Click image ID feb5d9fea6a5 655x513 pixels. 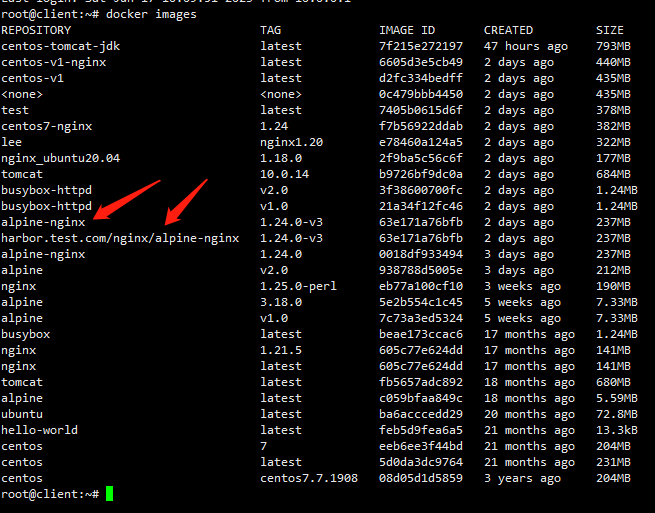(421, 430)
